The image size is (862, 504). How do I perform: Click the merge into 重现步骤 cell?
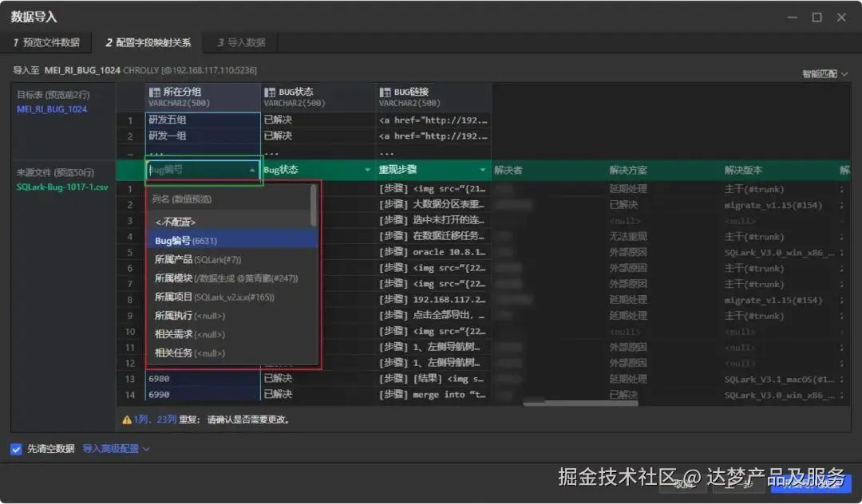(x=433, y=395)
